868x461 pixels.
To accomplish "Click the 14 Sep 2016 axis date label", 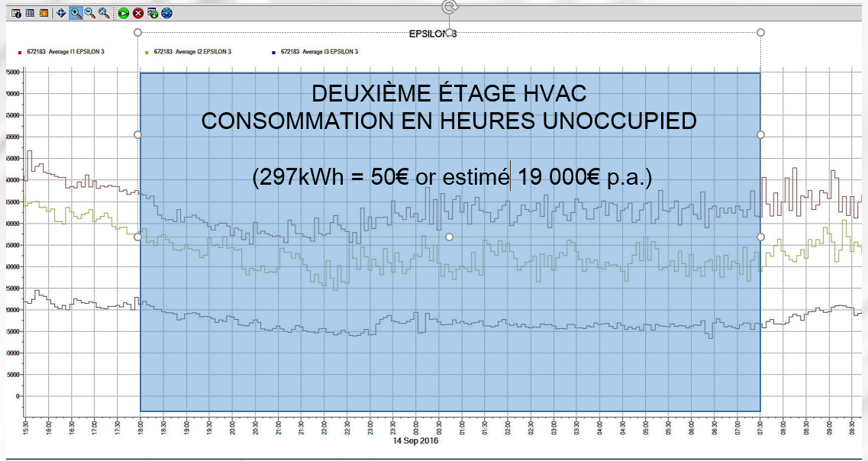I will (416, 440).
